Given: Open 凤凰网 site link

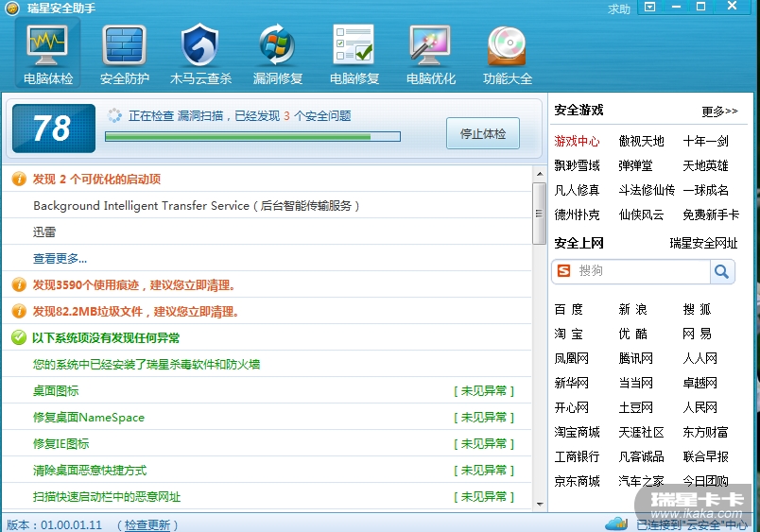Looking at the screenshot, I should click(x=572, y=358).
